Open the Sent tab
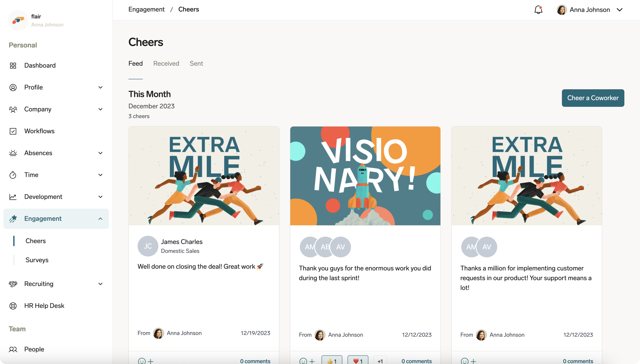 (x=196, y=63)
